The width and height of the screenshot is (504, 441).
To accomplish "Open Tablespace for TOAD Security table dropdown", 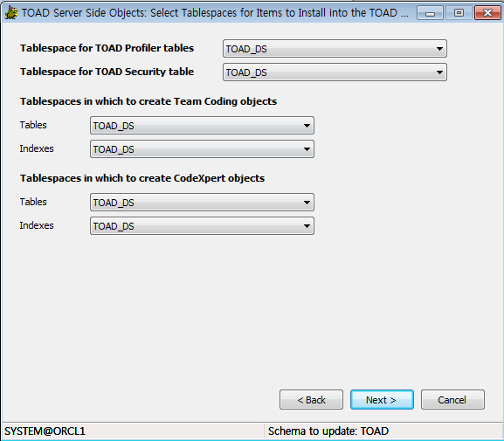I will click(335, 72).
